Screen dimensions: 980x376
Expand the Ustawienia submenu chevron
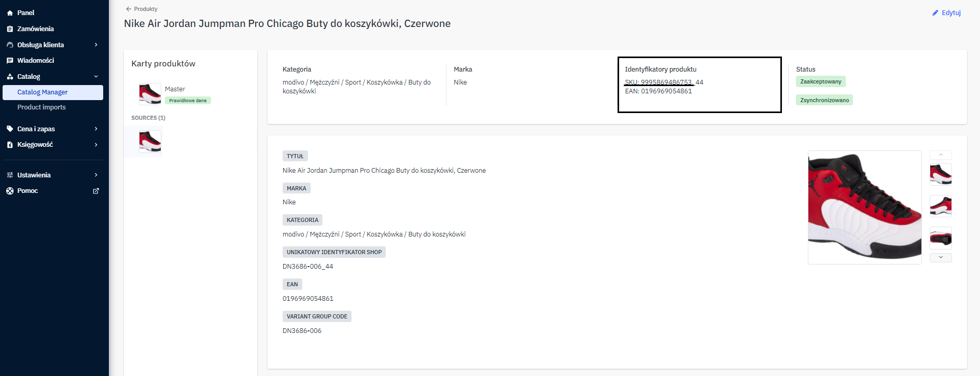(x=96, y=175)
